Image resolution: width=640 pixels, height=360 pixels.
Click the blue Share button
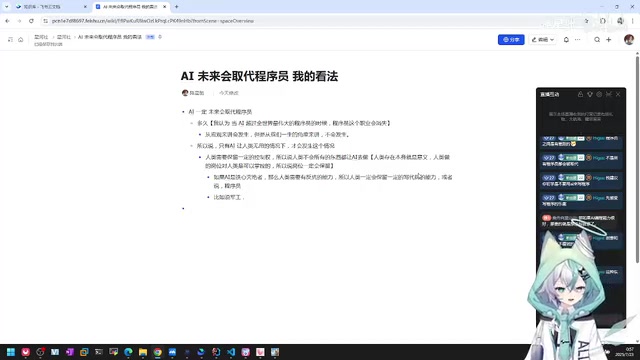point(511,40)
